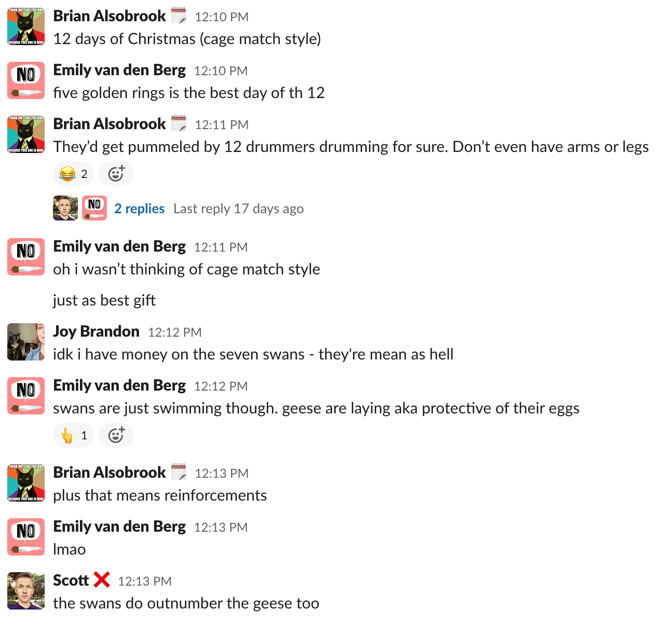Click Brian Alsobrook's calendar status icon at 12:10 PM
This screenshot has width=672, height=623.
179,16
